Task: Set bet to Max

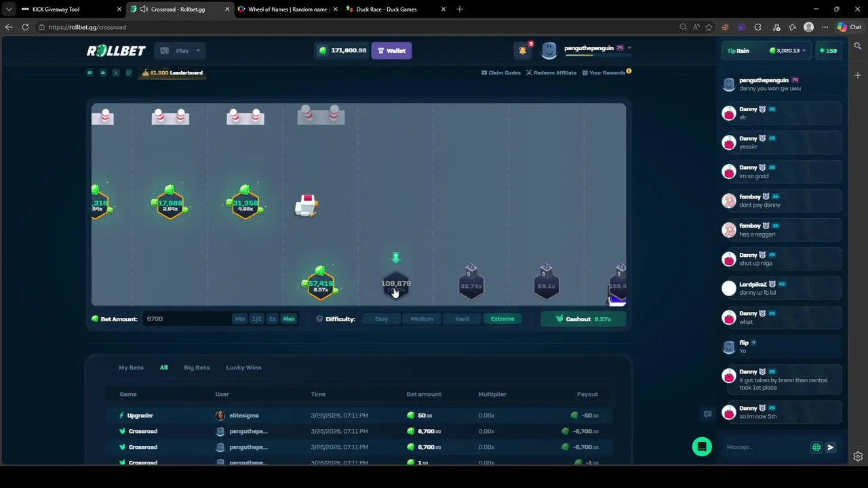Action: point(289,319)
